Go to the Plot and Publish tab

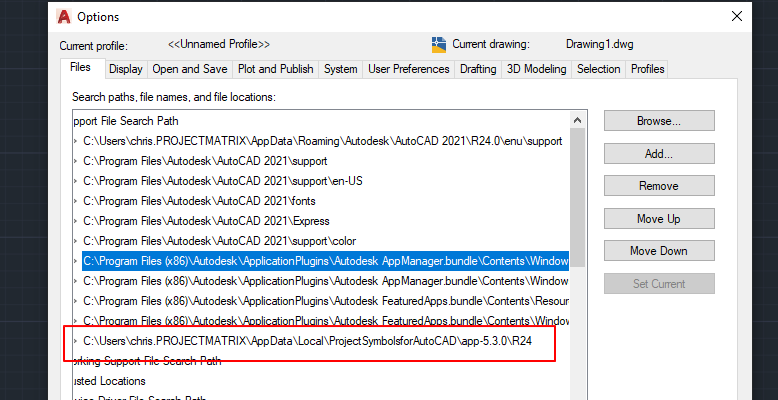click(x=275, y=69)
